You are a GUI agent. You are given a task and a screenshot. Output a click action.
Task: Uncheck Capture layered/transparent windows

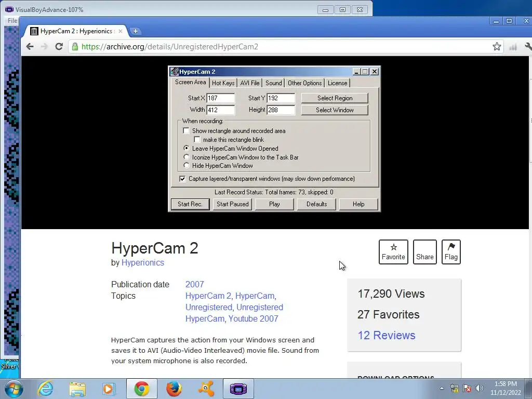(182, 179)
